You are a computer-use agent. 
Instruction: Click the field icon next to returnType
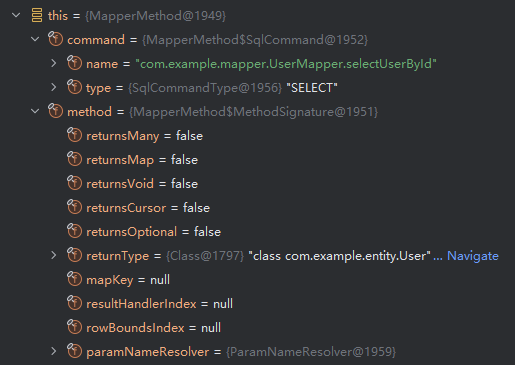click(74, 255)
